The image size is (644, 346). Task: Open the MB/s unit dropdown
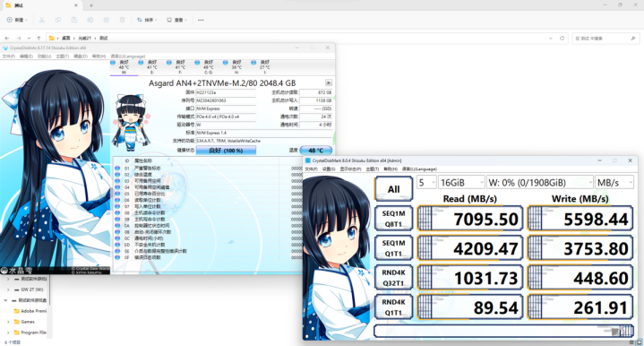tap(614, 183)
